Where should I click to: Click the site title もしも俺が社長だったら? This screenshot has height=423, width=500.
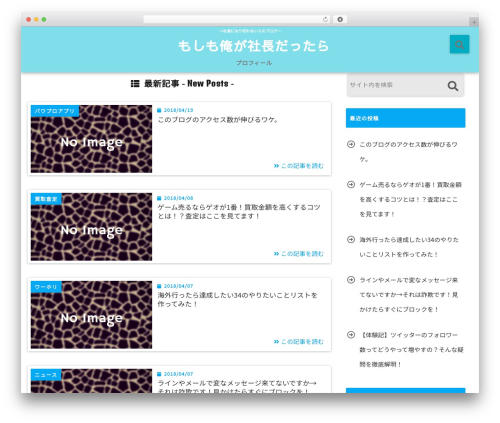(x=253, y=46)
